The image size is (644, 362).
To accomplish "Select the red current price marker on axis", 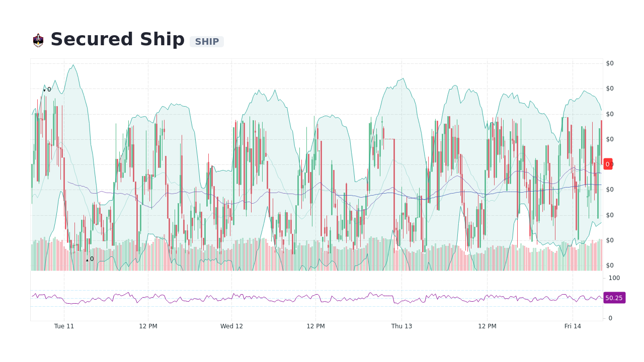I will (608, 164).
